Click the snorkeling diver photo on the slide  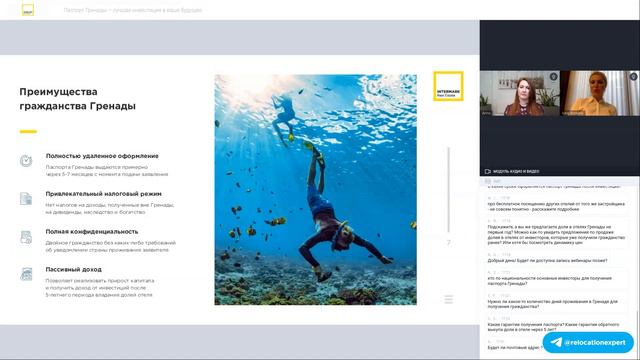316,189
